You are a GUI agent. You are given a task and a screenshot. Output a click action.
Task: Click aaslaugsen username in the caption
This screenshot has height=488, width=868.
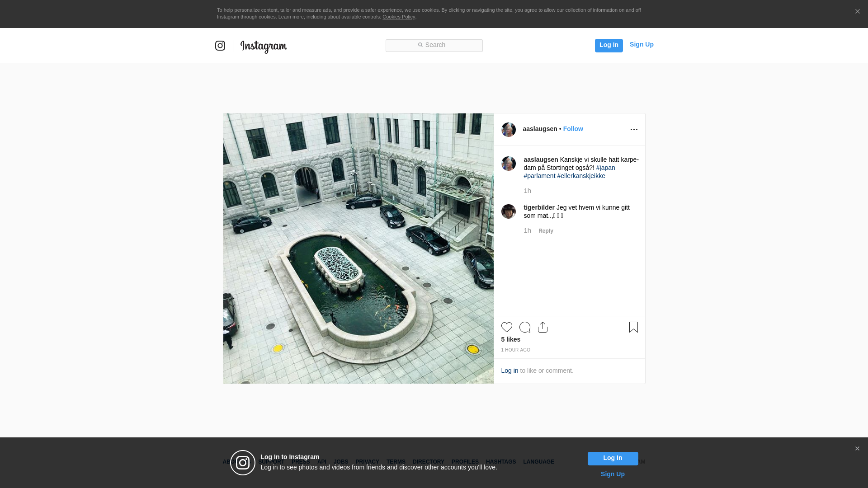tap(541, 160)
